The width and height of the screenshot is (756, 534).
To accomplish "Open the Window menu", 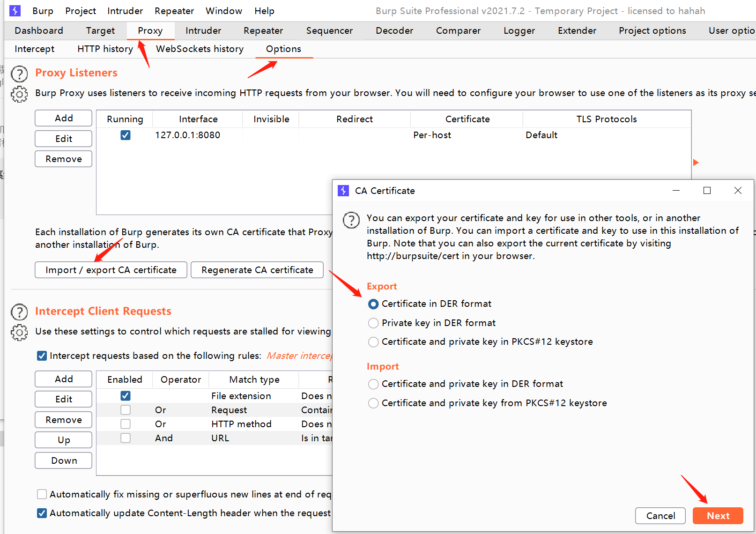I will [x=224, y=11].
